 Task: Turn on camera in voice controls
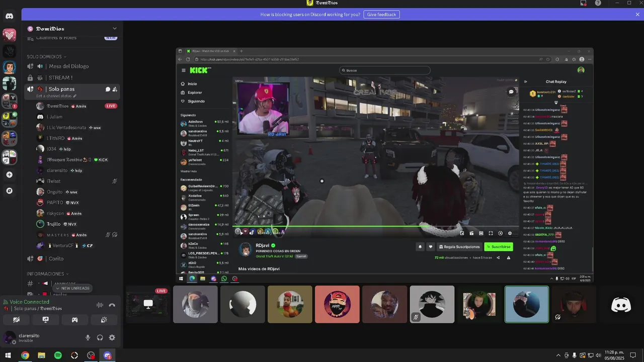[16, 319]
